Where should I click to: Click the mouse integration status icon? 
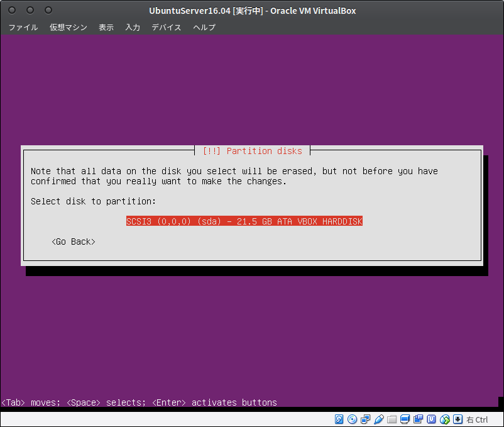pyautogui.click(x=444, y=419)
